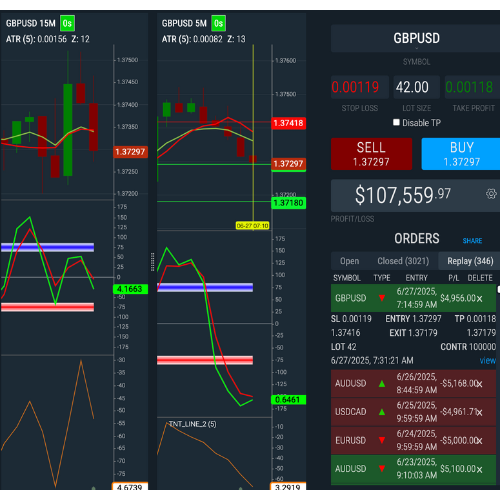Switch to the Replay (346) tab
This screenshot has height=500, width=500.
tap(470, 261)
